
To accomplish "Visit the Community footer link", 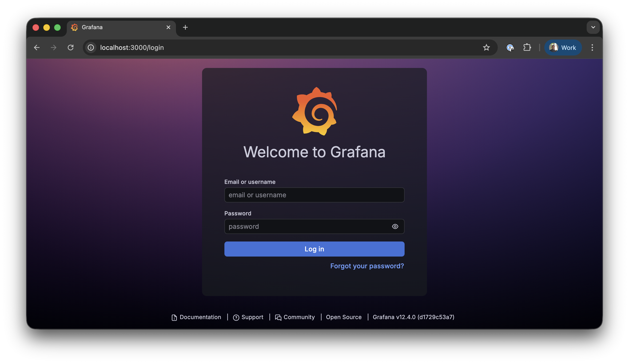I will (299, 317).
